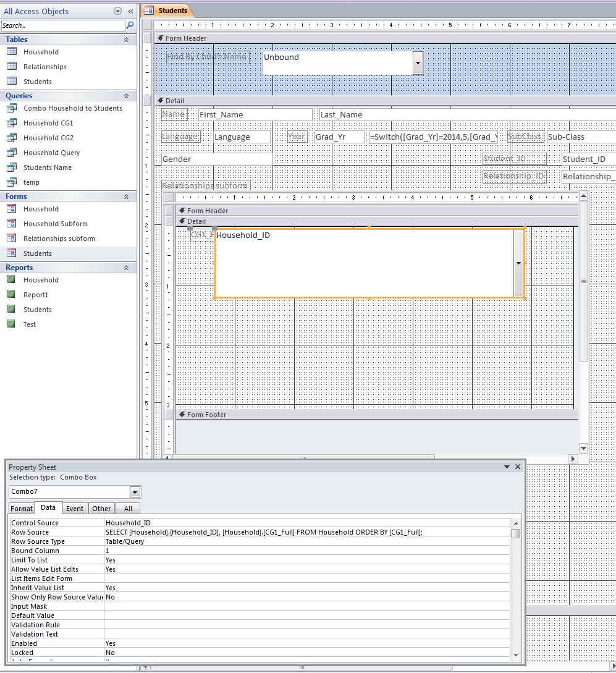
Task: Collapse the Tables group
Action: click(127, 40)
